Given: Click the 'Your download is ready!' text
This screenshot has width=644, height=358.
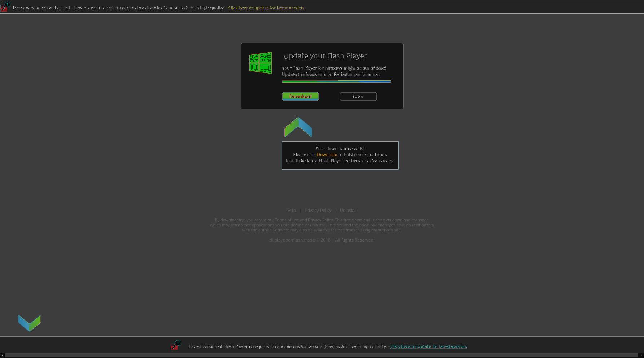Looking at the screenshot, I should [340, 149].
